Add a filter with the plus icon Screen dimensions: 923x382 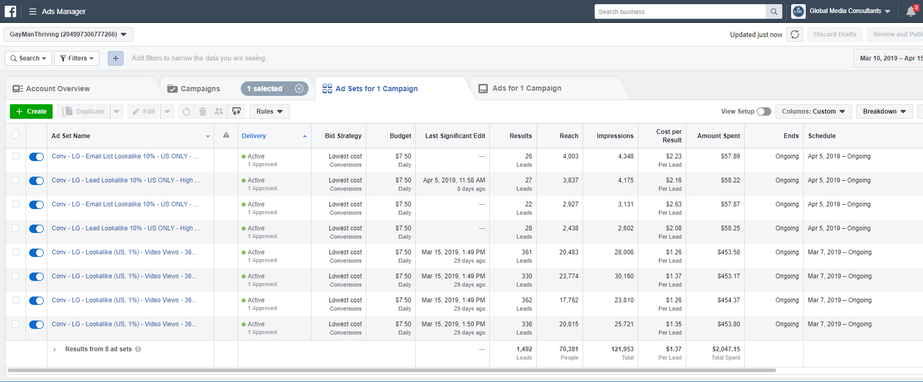(x=115, y=58)
